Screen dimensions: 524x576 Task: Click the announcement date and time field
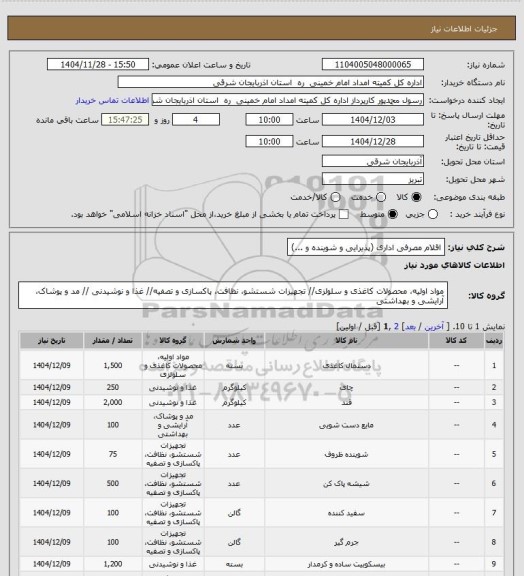[x=98, y=64]
